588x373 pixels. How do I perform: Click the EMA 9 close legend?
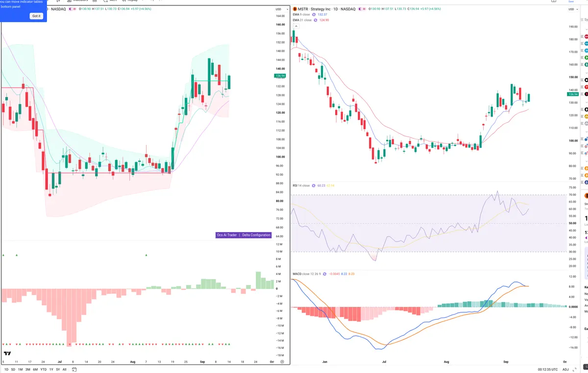[301, 15]
